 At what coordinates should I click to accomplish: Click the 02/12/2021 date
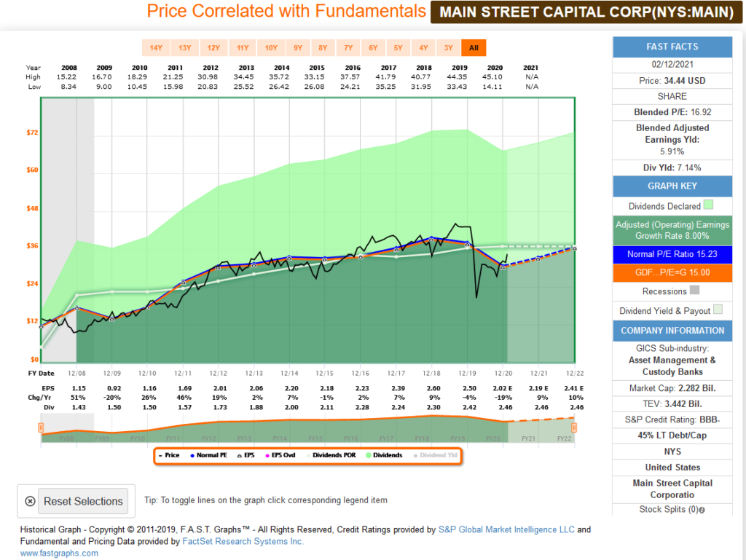672,65
